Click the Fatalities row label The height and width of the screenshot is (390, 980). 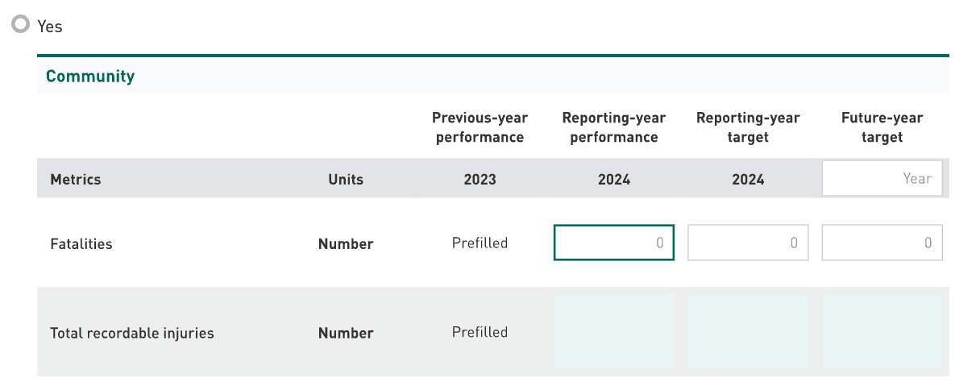81,243
